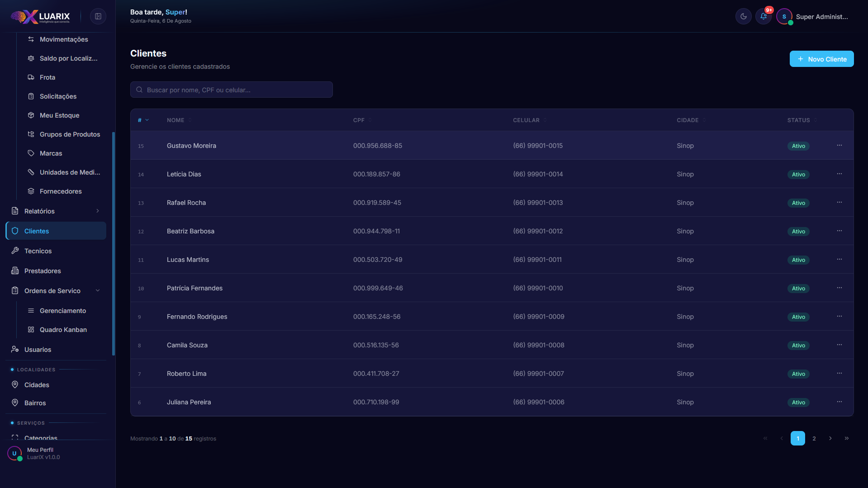The image size is (868, 488).
Task: Click the Marcas tag icon
Action: pyautogui.click(x=31, y=153)
